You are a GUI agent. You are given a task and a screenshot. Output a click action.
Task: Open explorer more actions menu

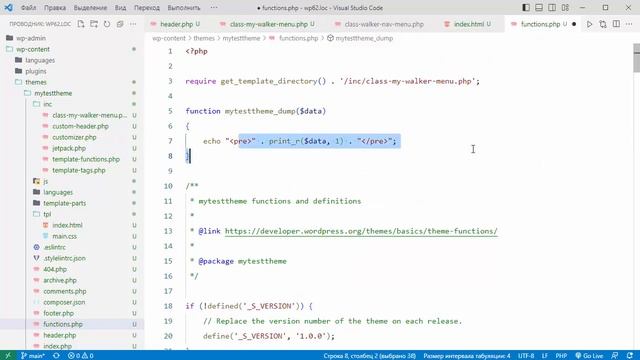click(133, 24)
